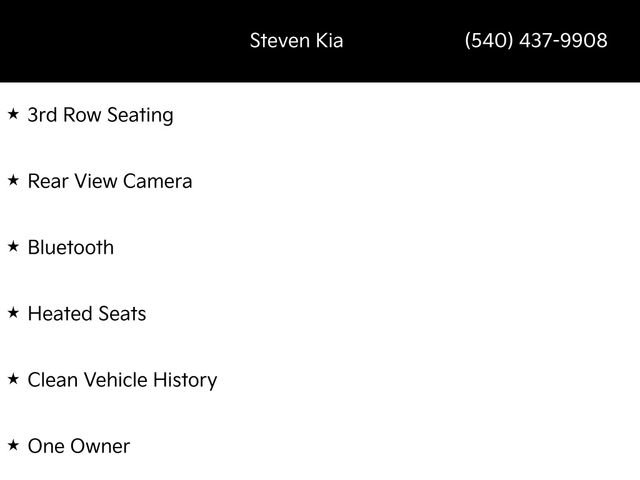This screenshot has width=640, height=480.
Task: Click the Bluetooth feature text
Action: [71, 247]
